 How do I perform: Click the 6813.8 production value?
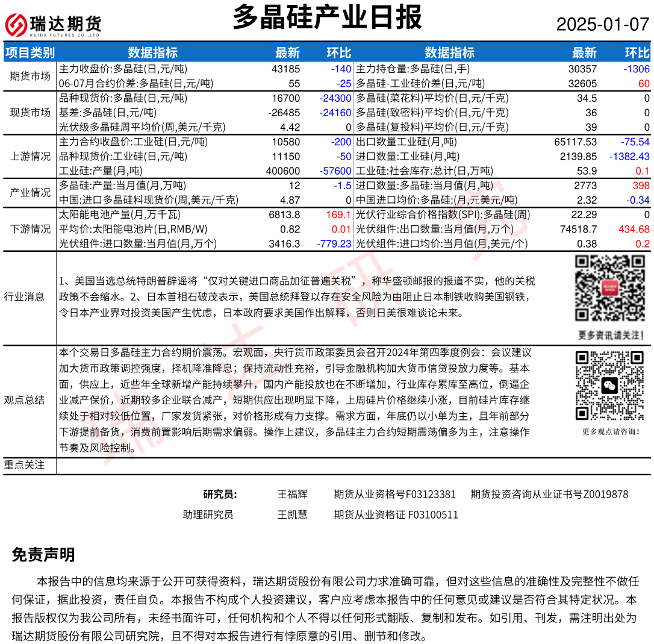tap(284, 215)
